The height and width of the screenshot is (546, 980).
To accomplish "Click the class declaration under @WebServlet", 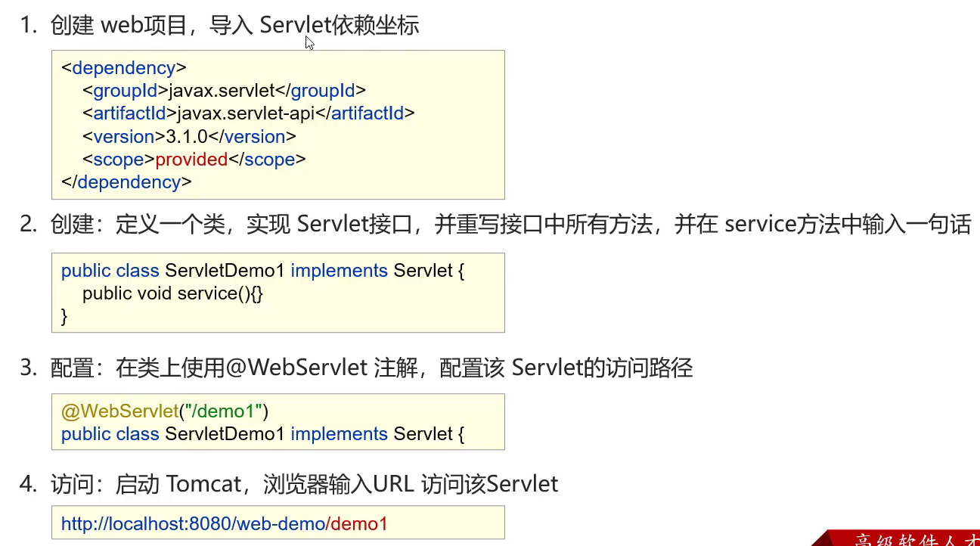I will (262, 434).
